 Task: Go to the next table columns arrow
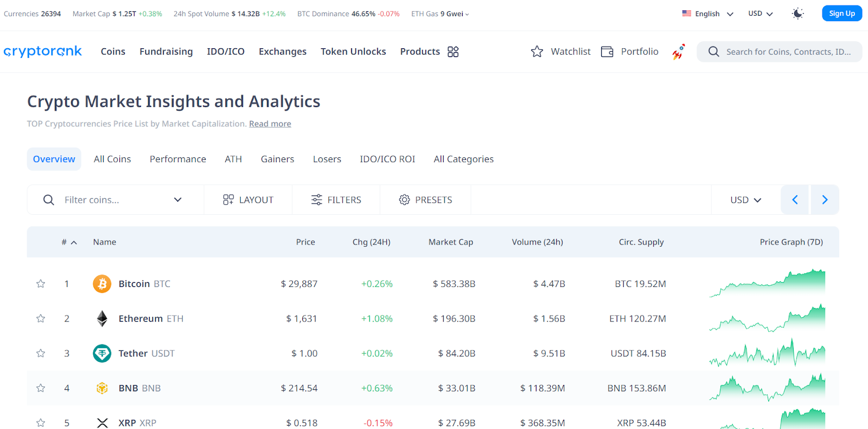(825, 200)
